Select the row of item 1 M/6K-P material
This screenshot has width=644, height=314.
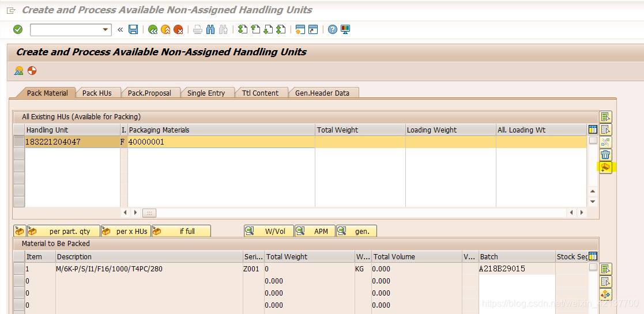pos(19,269)
